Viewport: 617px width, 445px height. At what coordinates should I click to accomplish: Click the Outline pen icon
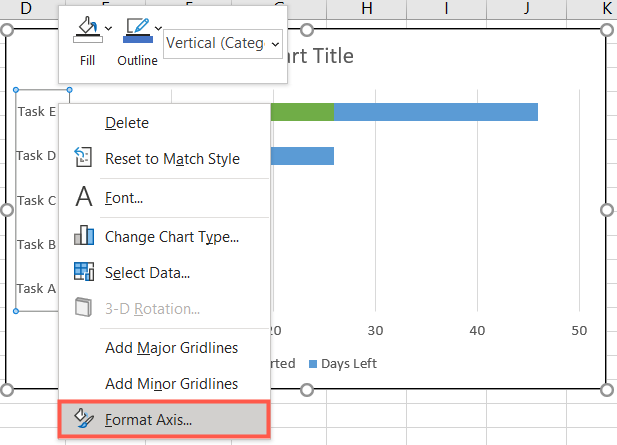click(x=136, y=30)
